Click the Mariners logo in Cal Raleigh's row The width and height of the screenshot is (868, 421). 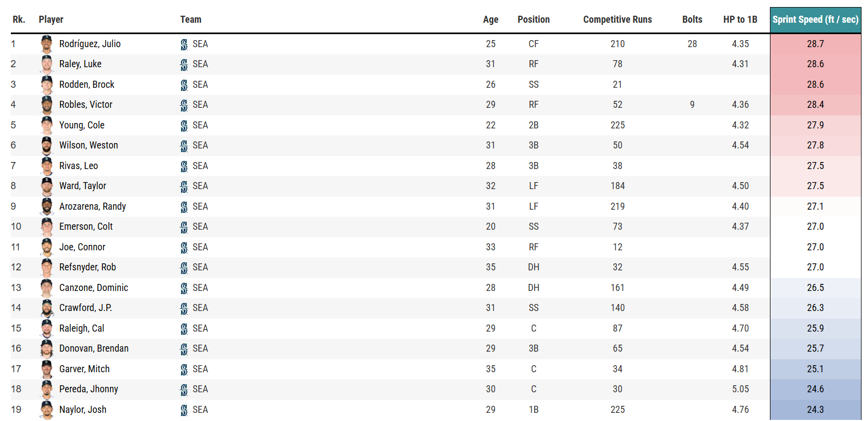pos(184,329)
